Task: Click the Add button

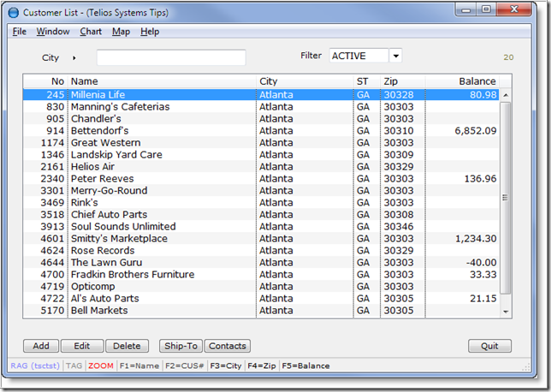Action: point(40,346)
